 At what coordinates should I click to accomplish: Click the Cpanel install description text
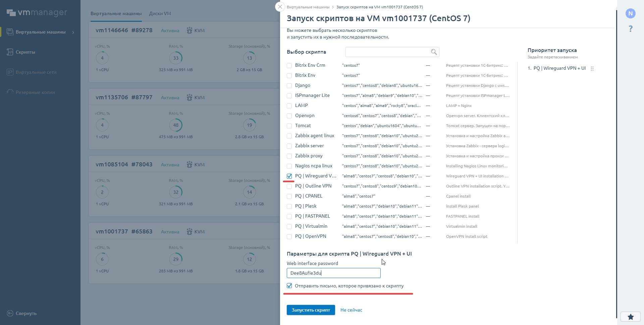pyautogui.click(x=458, y=196)
